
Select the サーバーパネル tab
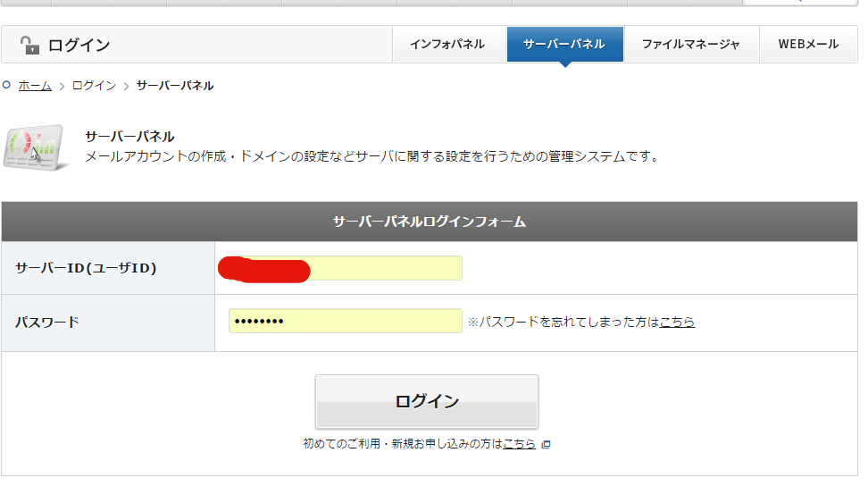pos(564,44)
